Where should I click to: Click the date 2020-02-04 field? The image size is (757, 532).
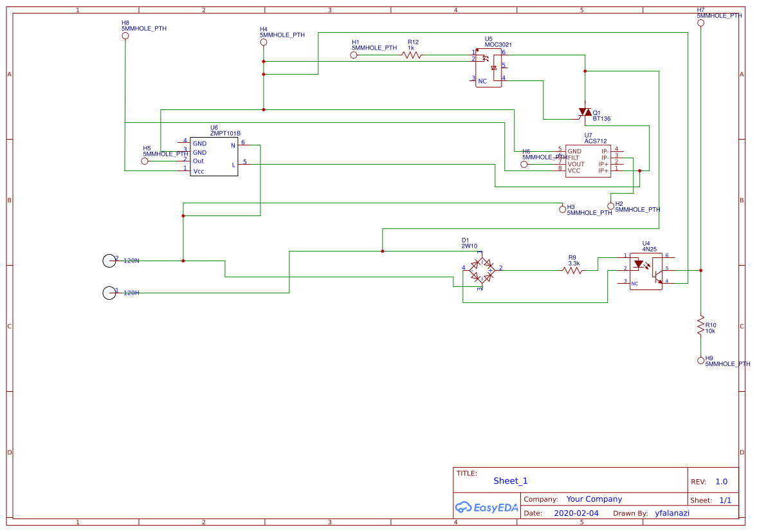tap(576, 513)
